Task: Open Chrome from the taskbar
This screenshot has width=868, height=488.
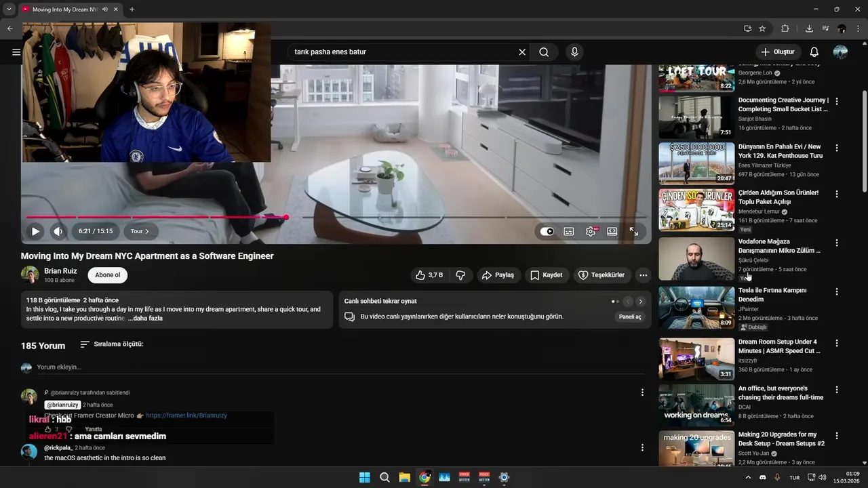Action: tap(425, 477)
